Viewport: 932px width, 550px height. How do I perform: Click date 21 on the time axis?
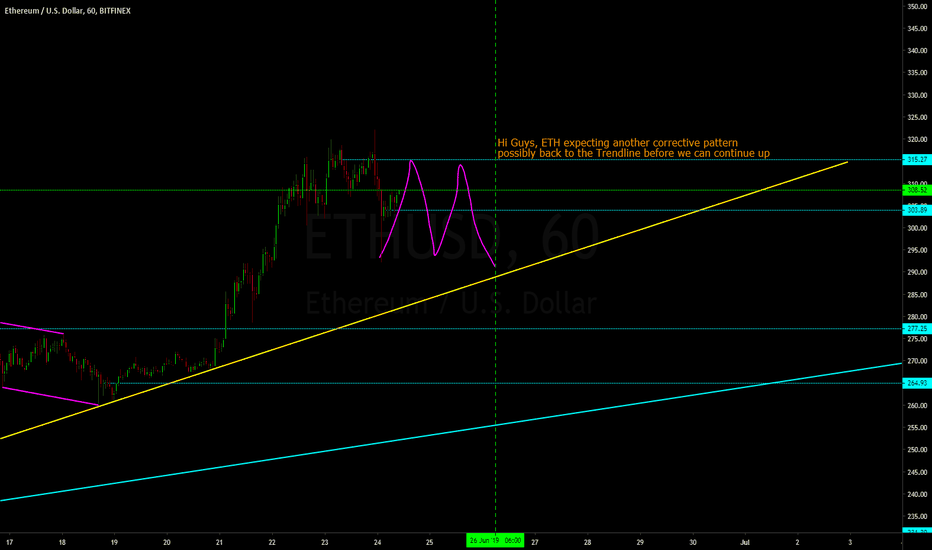point(219,542)
